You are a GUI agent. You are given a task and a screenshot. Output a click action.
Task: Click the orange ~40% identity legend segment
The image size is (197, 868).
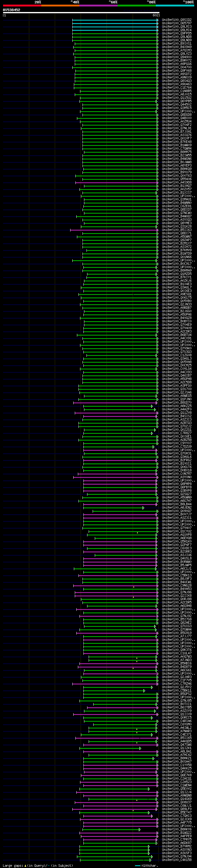coord(60,6)
